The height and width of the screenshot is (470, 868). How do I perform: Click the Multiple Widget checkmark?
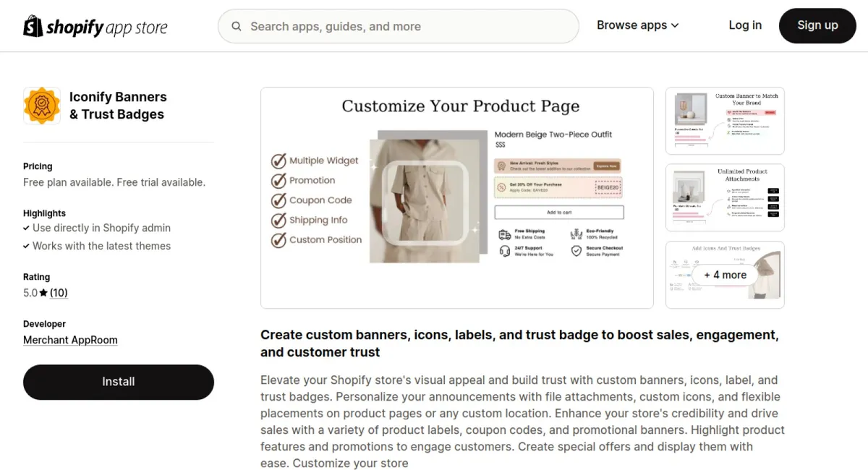(x=278, y=161)
